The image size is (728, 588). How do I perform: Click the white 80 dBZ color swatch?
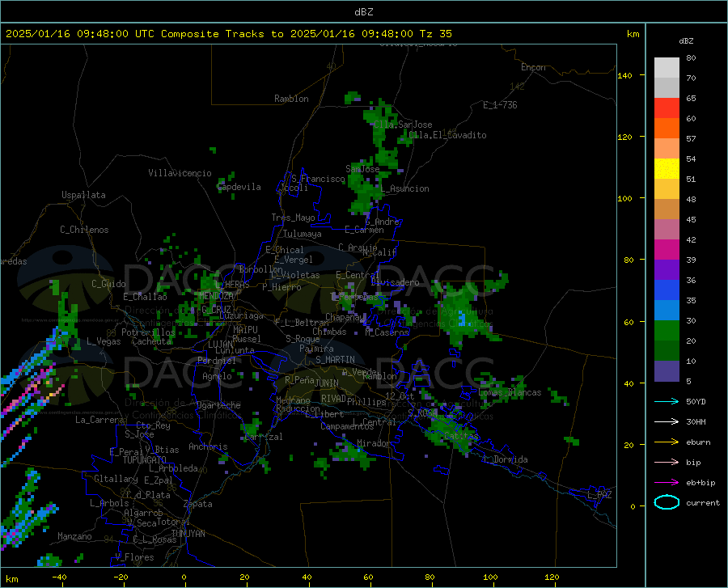(x=667, y=67)
